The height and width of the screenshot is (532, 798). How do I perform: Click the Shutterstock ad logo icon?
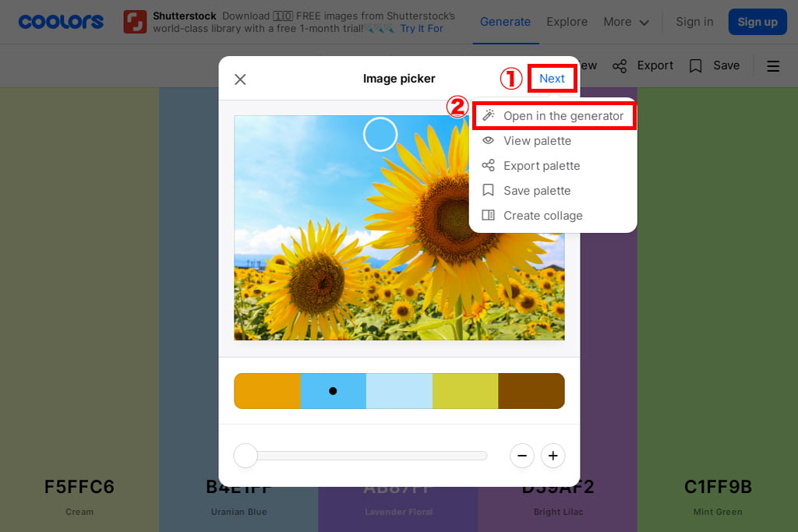135,22
